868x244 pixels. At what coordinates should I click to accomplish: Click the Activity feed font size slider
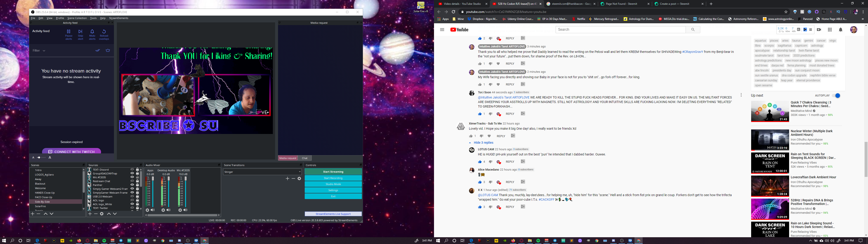tap(41, 157)
